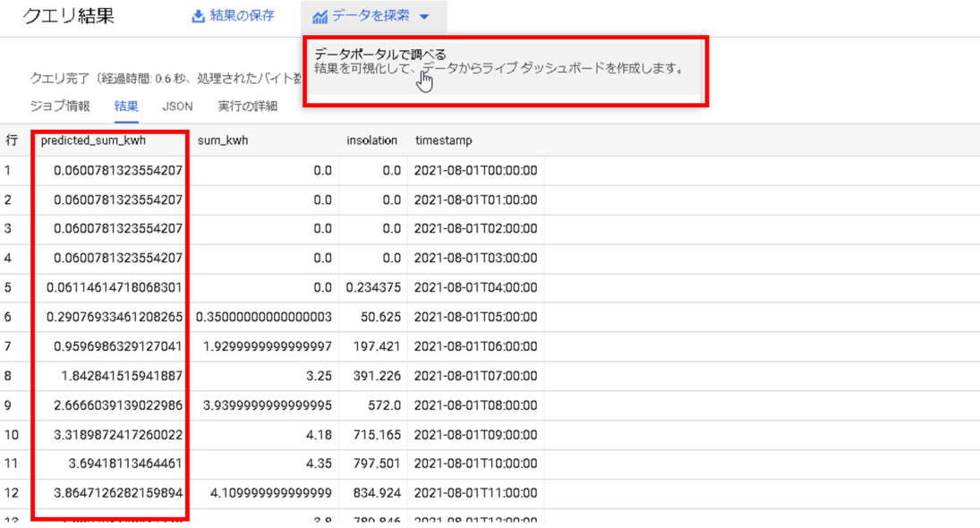Select the predicted_sum_kwh column header
The image size is (980, 528).
click(x=93, y=141)
